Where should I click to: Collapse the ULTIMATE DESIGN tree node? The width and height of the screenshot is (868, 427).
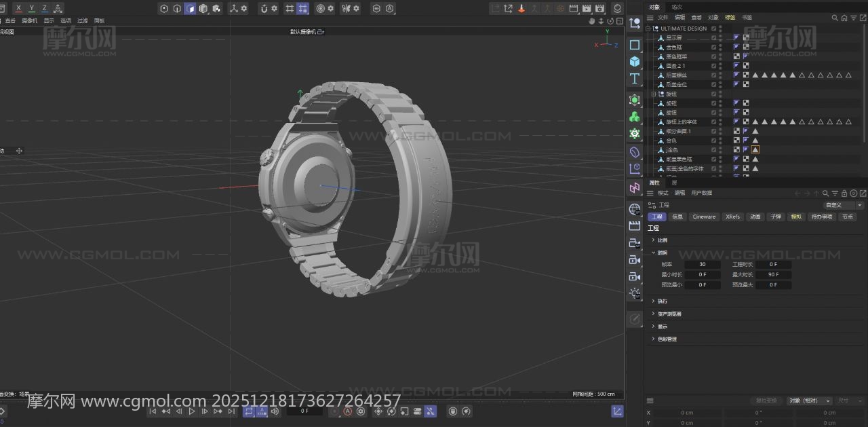(648, 29)
